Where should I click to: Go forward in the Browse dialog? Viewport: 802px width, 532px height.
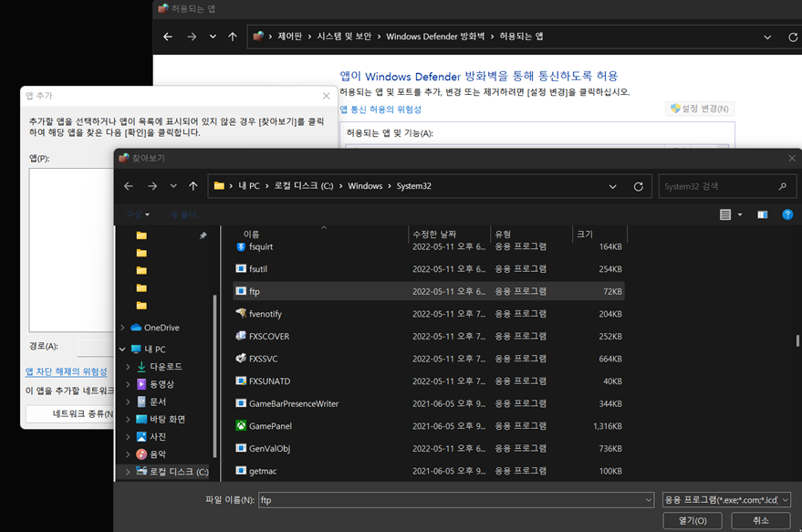[152, 186]
